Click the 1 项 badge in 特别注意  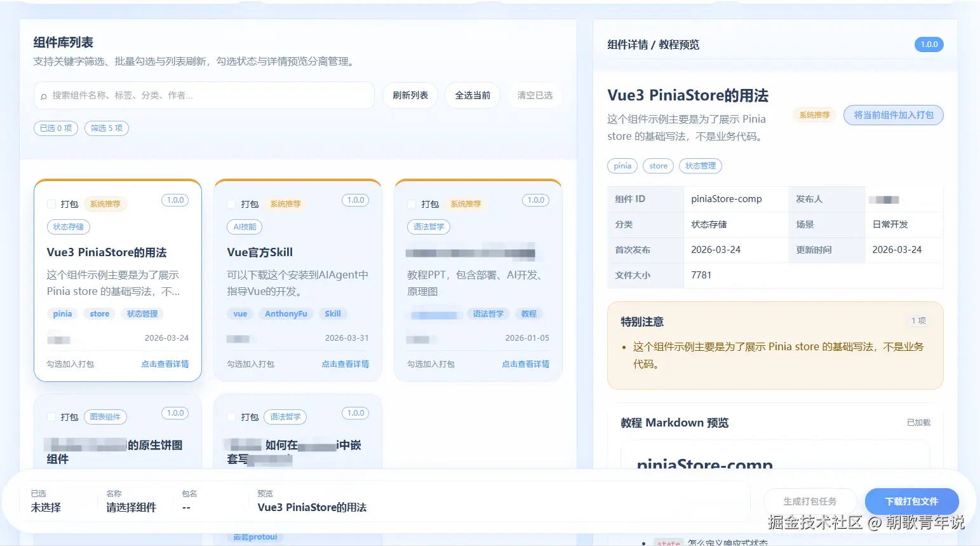(918, 321)
